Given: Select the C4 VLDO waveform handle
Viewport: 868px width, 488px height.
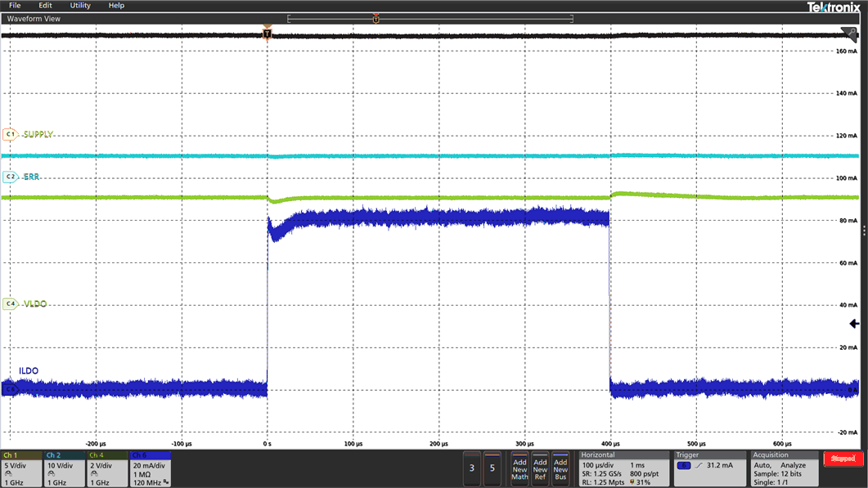Looking at the screenshot, I should tap(10, 302).
